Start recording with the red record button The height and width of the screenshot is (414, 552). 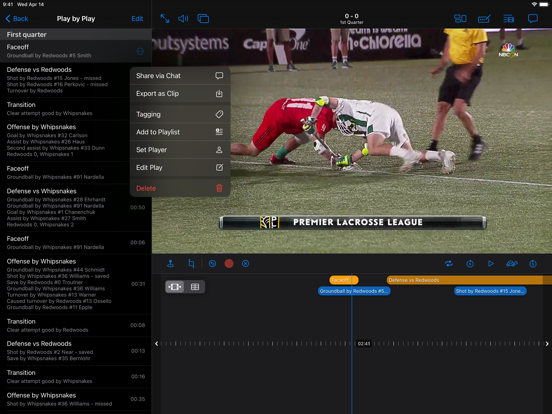click(x=229, y=263)
